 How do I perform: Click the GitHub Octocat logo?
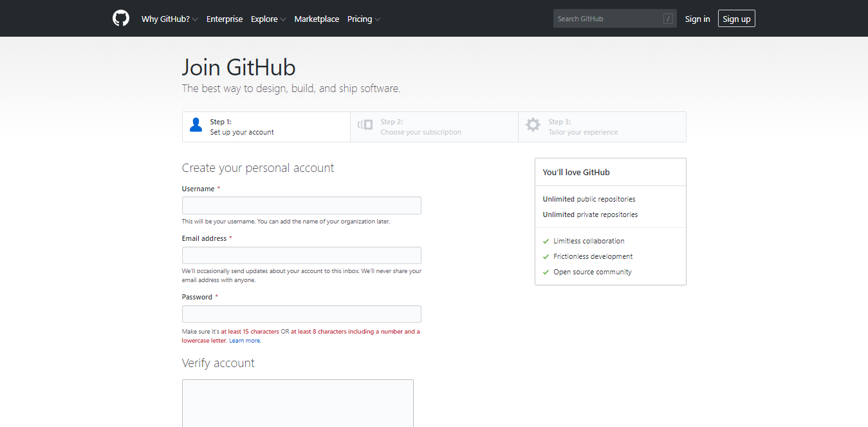pos(121,19)
